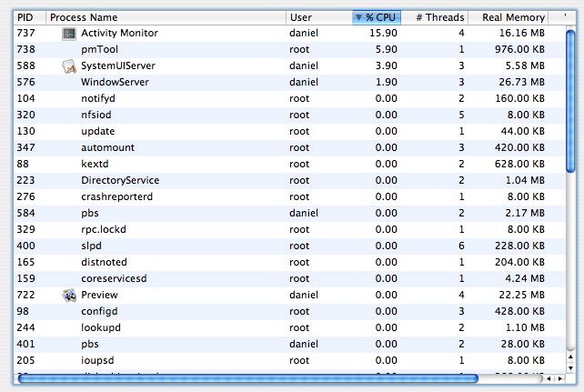This screenshot has width=584, height=392.
Task: Select the configd process row
Action: pyautogui.click(x=289, y=312)
